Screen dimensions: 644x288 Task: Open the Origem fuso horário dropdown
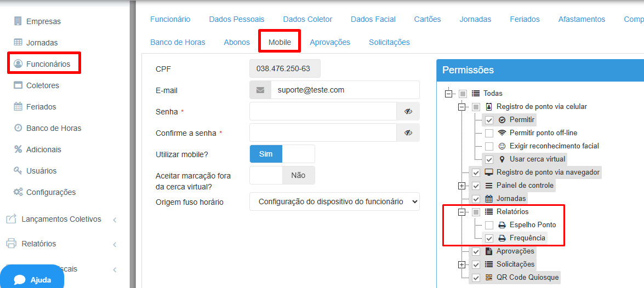tap(334, 201)
